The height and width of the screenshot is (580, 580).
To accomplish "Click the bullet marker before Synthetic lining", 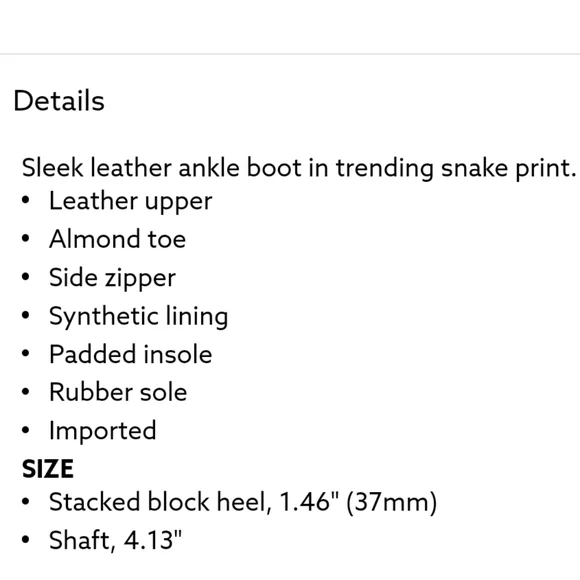I will [26, 315].
